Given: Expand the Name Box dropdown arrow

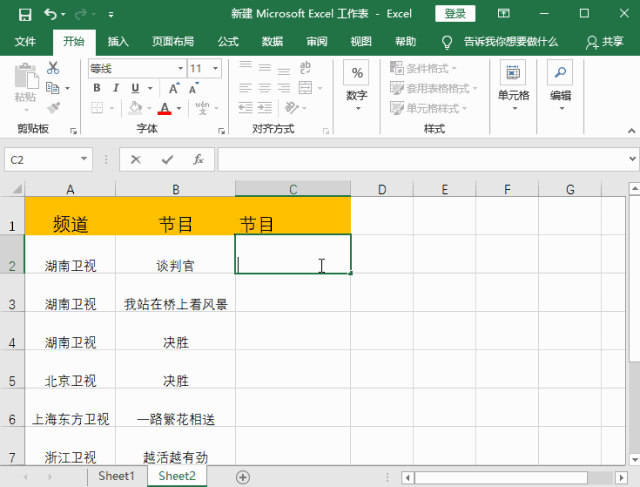Looking at the screenshot, I should (x=84, y=159).
